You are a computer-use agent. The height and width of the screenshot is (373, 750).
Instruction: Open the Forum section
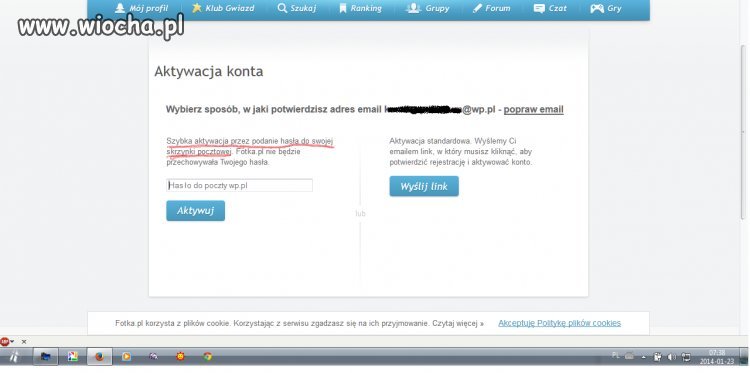(x=491, y=8)
